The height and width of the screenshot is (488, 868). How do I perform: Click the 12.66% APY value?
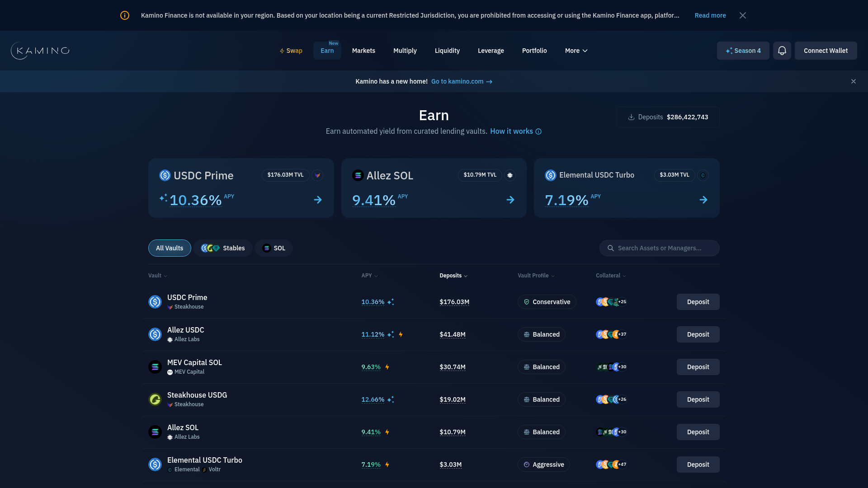click(x=373, y=399)
